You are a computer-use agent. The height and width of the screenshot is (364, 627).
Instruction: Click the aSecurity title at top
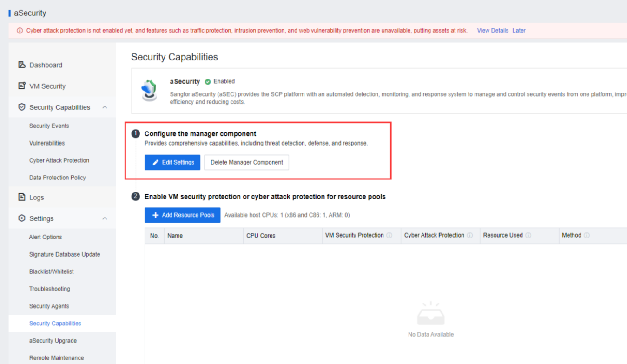pos(30,13)
